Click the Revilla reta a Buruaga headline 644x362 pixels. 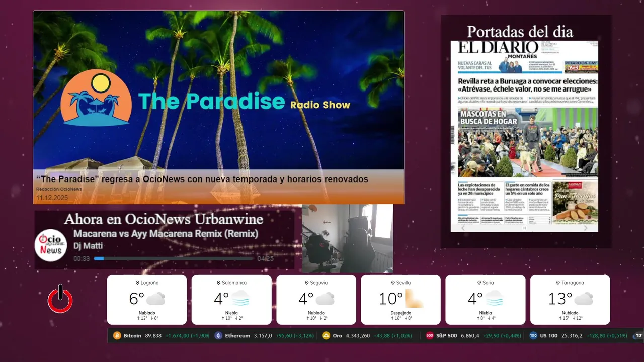point(528,86)
